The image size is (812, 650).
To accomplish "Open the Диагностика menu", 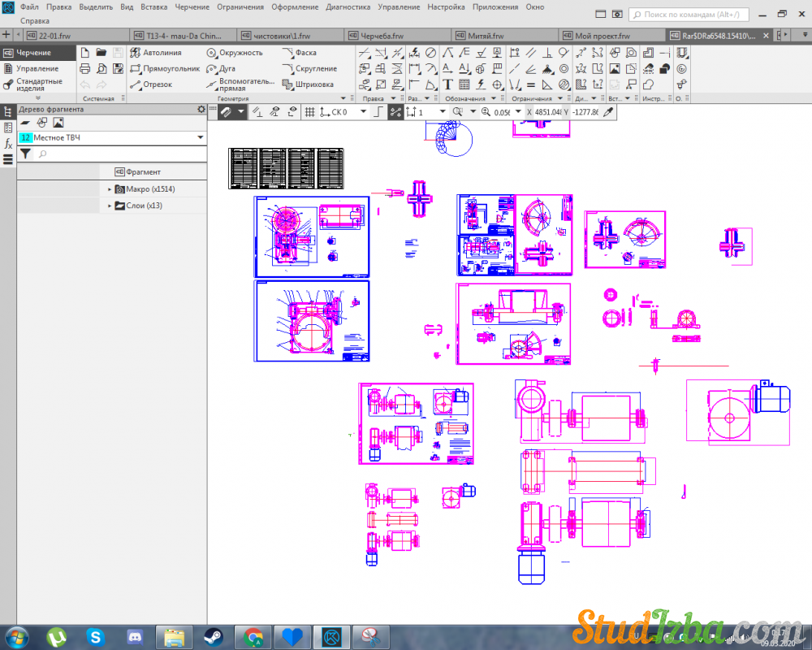I will [x=348, y=6].
